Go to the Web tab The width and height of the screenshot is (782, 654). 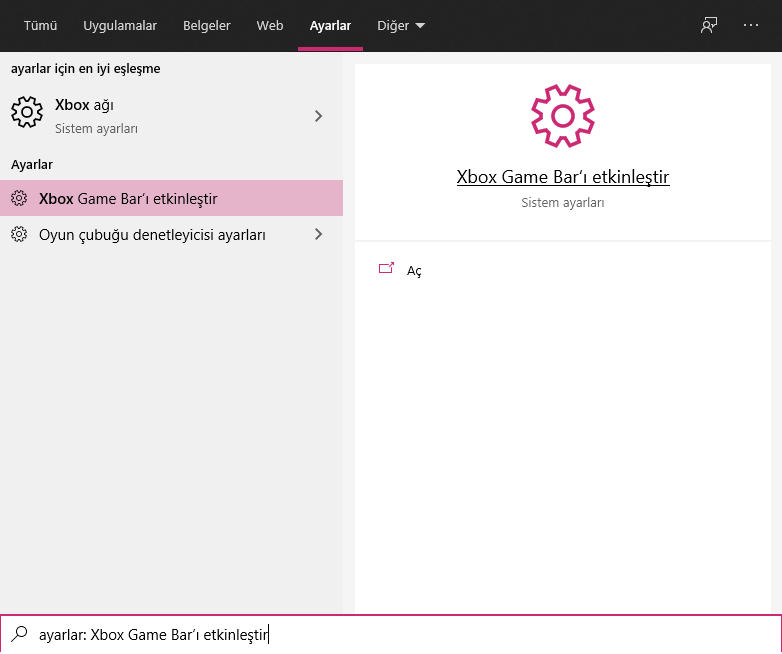(x=270, y=26)
